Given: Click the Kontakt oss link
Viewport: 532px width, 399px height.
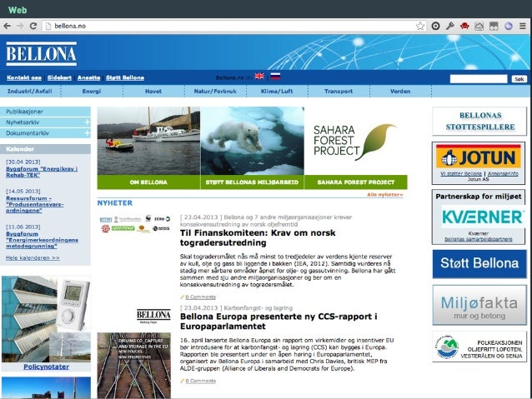Looking at the screenshot, I should pos(24,77).
